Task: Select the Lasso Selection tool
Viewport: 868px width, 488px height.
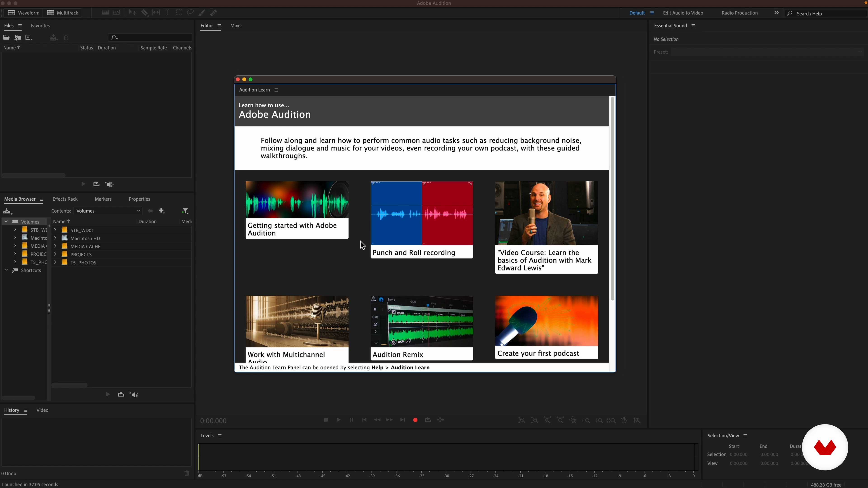Action: tap(190, 13)
